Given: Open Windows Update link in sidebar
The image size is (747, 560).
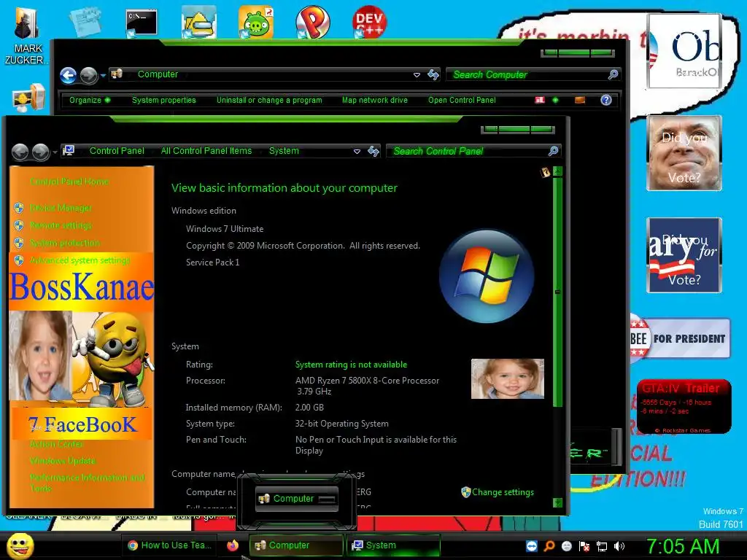Looking at the screenshot, I should point(63,461).
